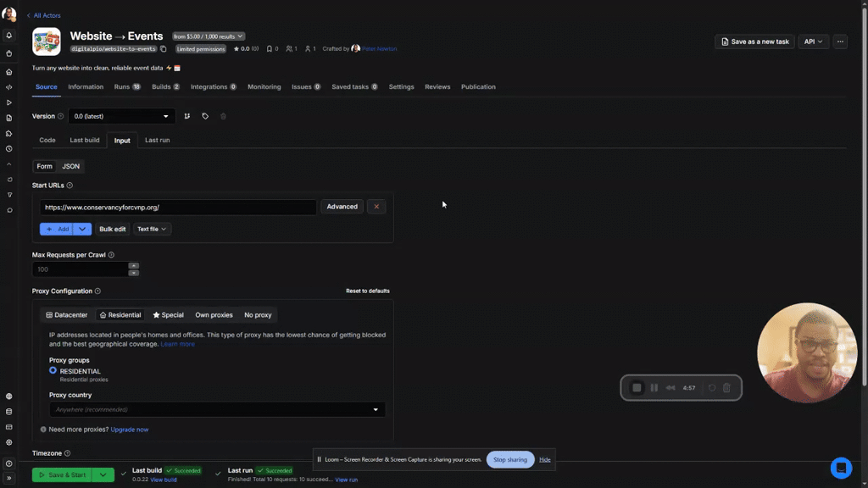Click the Bulk edit button
Screen dimensions: 868x488
pos(113,229)
